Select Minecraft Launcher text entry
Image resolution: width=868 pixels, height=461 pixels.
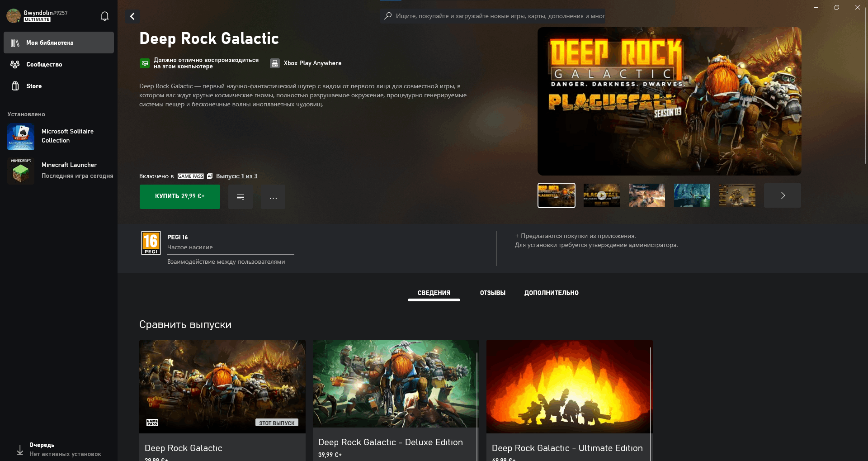tap(69, 165)
